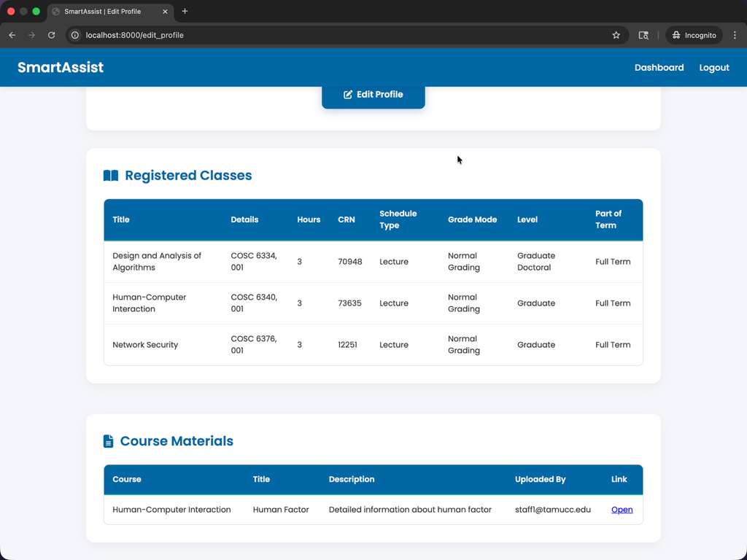The image size is (747, 560).
Task: Open the tab search icon in the toolbar
Action: click(643, 35)
